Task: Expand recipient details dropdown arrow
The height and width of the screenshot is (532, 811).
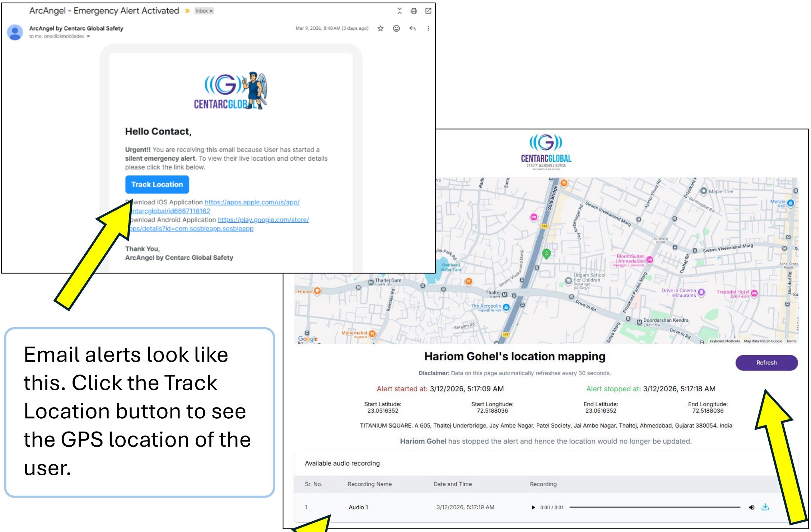Action: 88,37
